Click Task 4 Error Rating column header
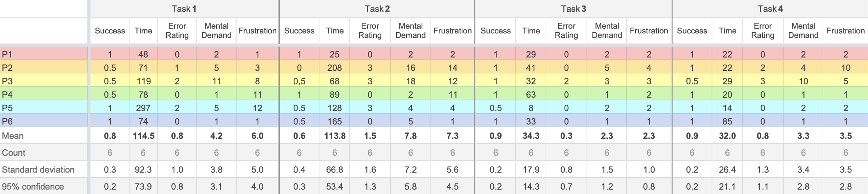The width and height of the screenshot is (868, 194). point(762,31)
